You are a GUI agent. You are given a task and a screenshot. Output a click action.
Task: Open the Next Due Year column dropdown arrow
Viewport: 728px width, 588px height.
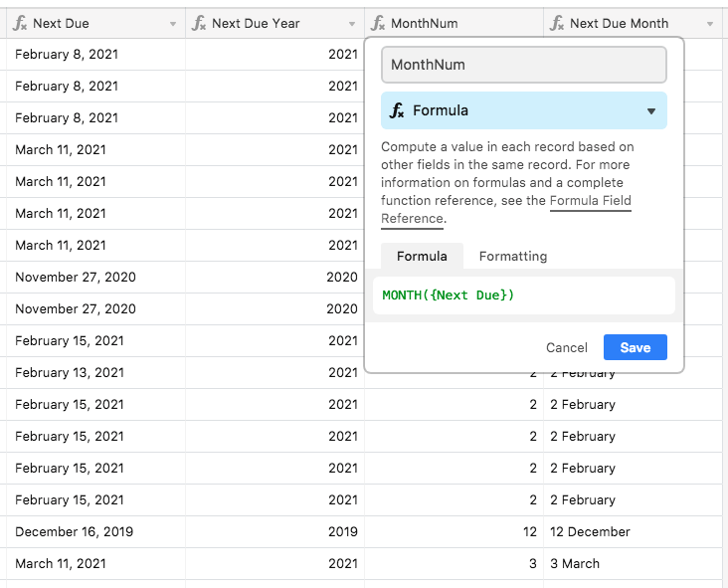352,24
